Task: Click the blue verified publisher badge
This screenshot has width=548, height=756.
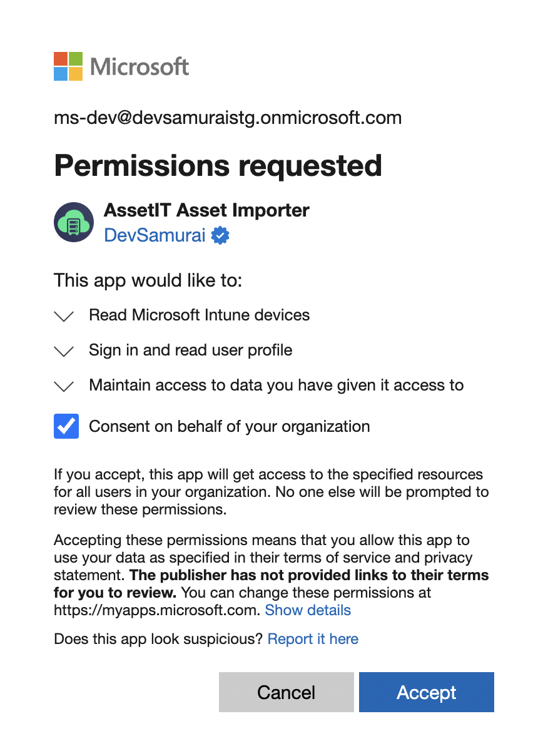Action: tap(220, 236)
